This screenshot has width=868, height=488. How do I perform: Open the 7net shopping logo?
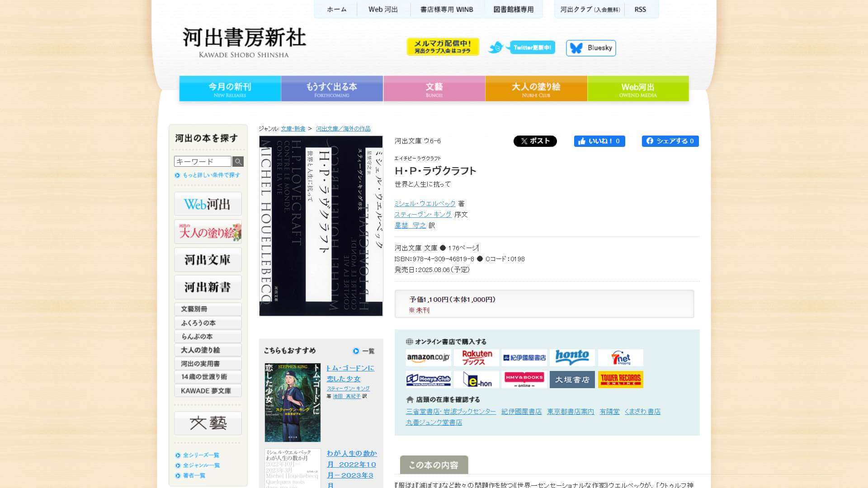(620, 357)
